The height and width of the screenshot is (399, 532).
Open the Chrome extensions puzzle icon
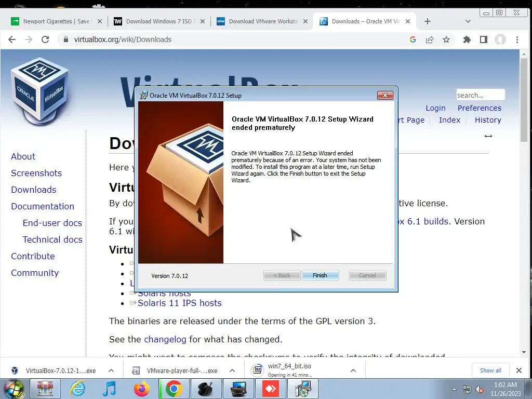coord(467,39)
